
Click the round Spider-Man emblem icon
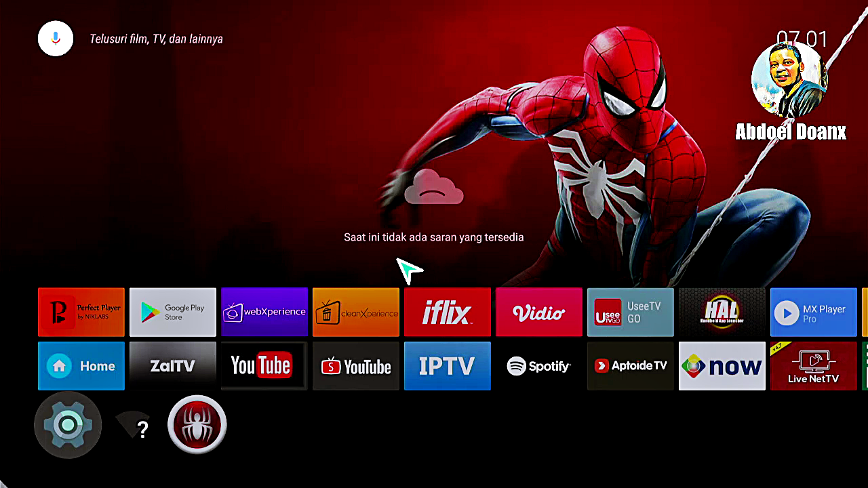coord(197,425)
